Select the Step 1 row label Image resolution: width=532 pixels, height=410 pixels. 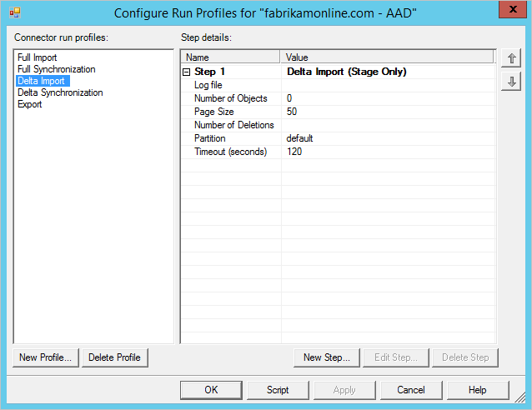tap(209, 72)
